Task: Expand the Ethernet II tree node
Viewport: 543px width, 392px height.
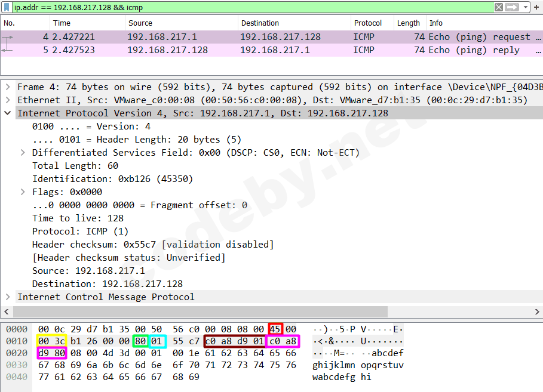Action: pos(8,100)
